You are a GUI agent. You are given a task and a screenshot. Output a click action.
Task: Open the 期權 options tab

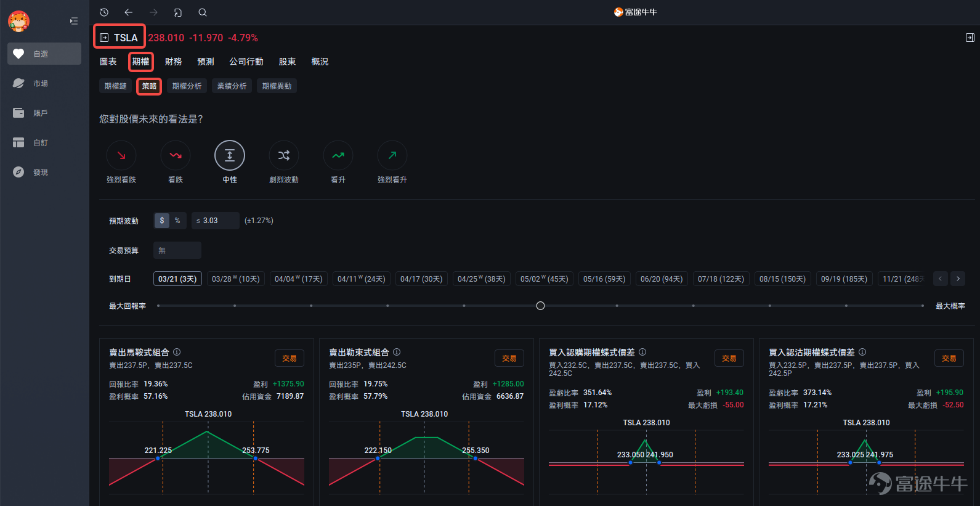click(141, 62)
